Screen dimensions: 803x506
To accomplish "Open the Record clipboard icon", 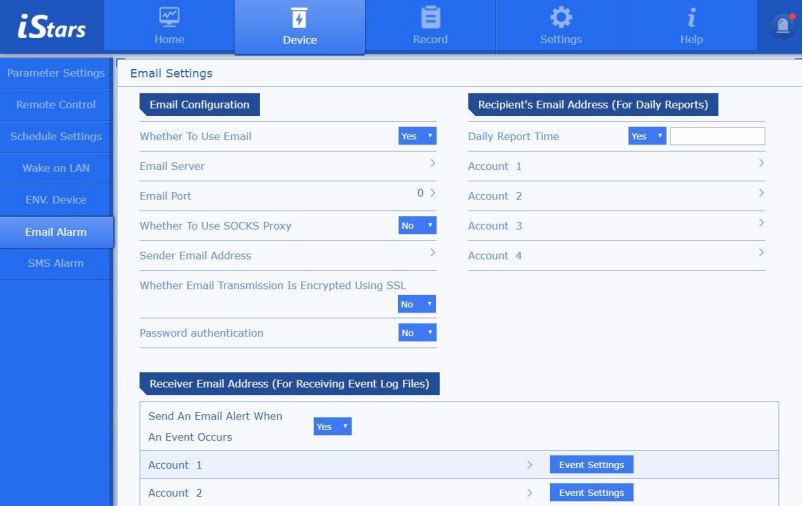I will tap(430, 18).
